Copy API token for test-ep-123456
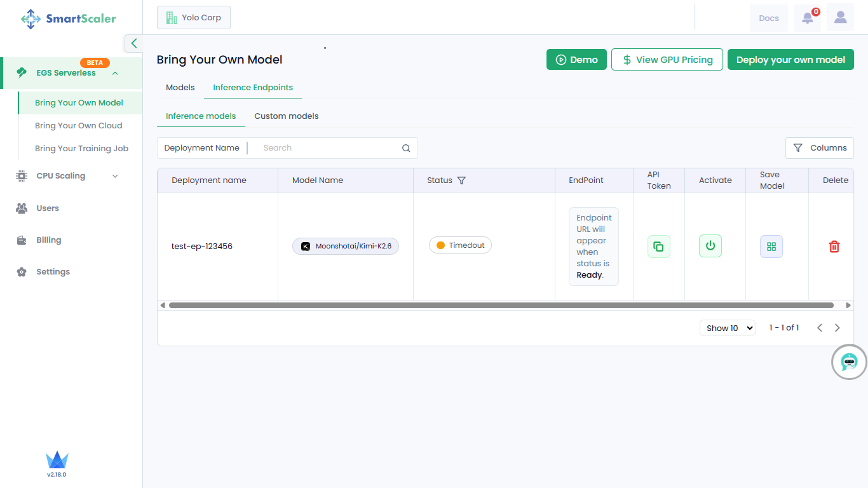The width and height of the screenshot is (868, 488). click(x=659, y=247)
